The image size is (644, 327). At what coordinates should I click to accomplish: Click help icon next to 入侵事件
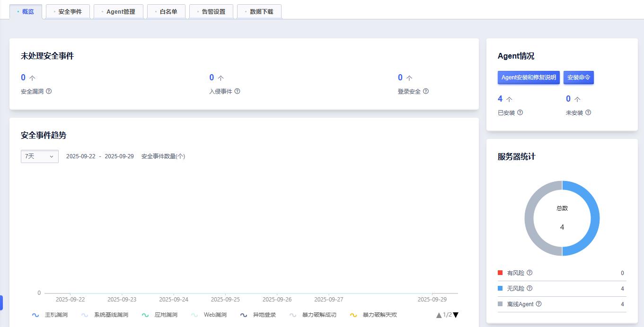click(238, 91)
